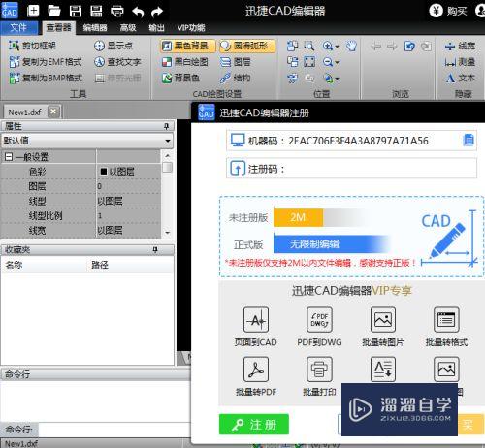Click the Save As icon in title bar
Viewport: 485px width, 448px height.
coord(96,11)
